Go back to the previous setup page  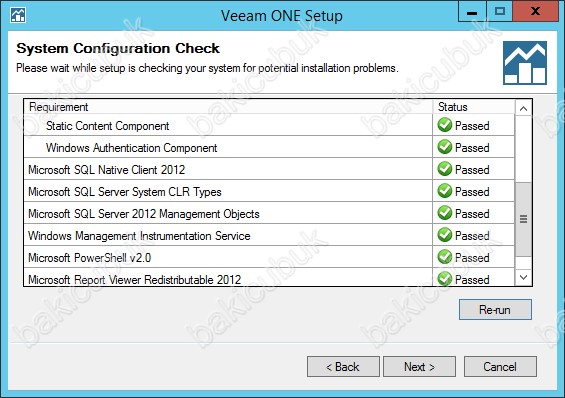click(x=343, y=367)
